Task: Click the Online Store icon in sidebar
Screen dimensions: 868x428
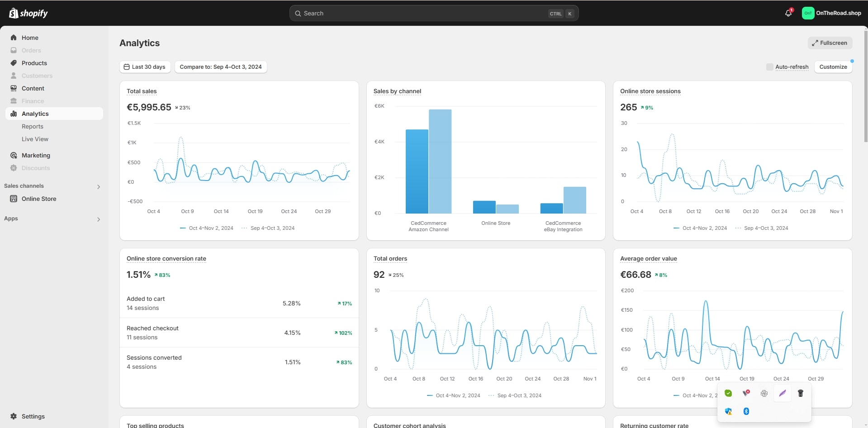Action: pyautogui.click(x=14, y=199)
